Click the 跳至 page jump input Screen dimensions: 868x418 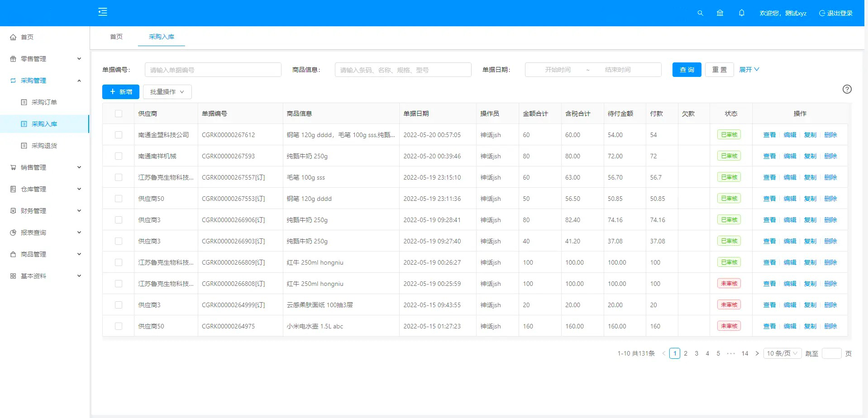(x=831, y=353)
